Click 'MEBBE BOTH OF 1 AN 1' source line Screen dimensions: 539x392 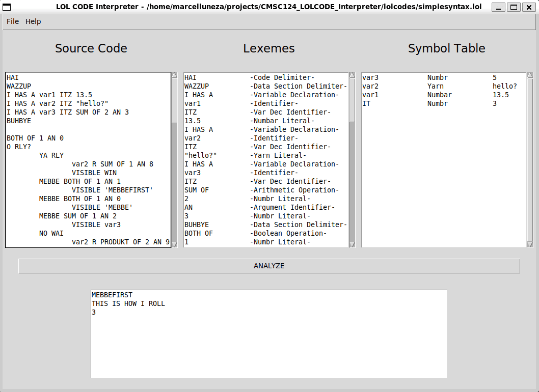80,181
